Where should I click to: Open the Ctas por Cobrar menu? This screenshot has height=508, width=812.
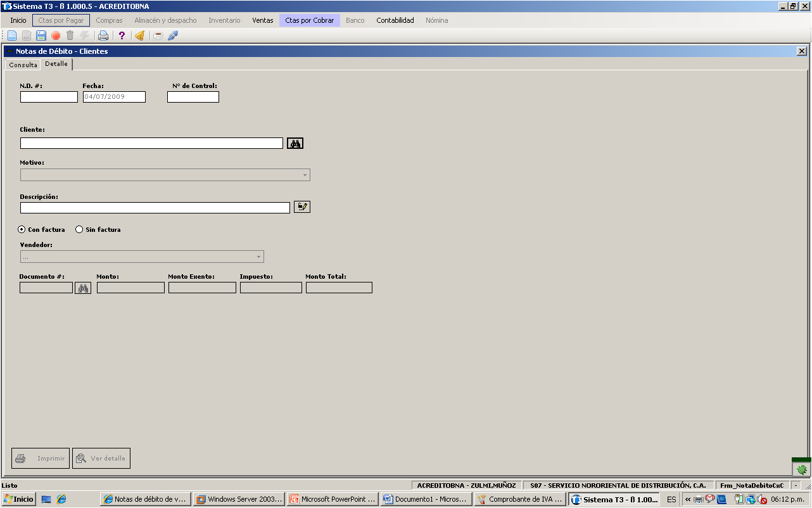click(x=310, y=20)
